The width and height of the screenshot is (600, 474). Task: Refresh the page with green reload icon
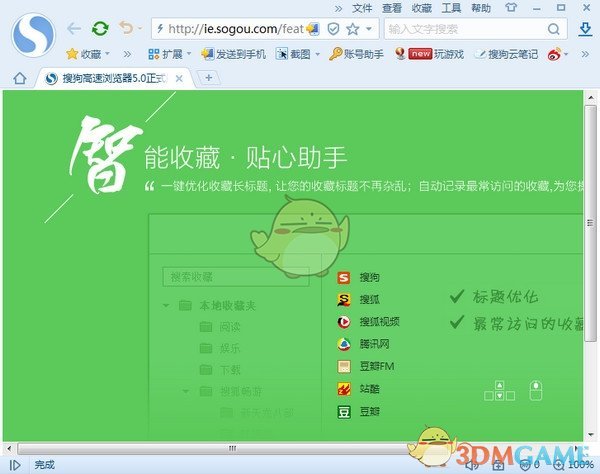click(100, 29)
